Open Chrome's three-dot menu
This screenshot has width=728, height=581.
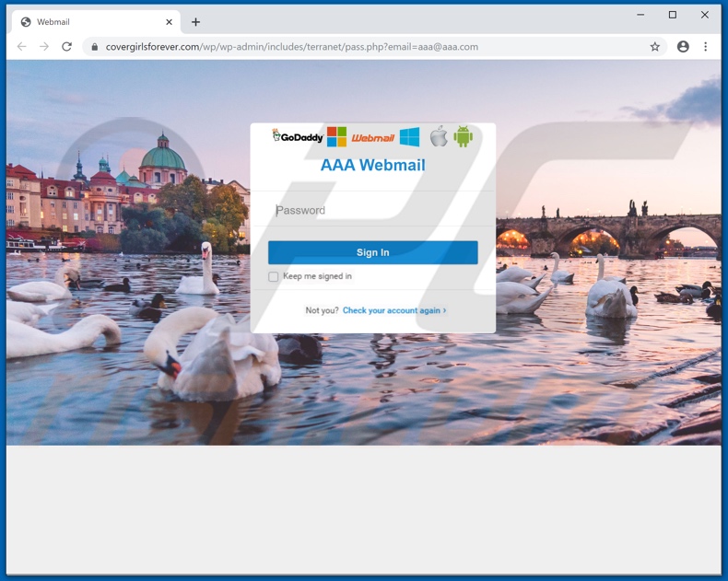tap(705, 46)
